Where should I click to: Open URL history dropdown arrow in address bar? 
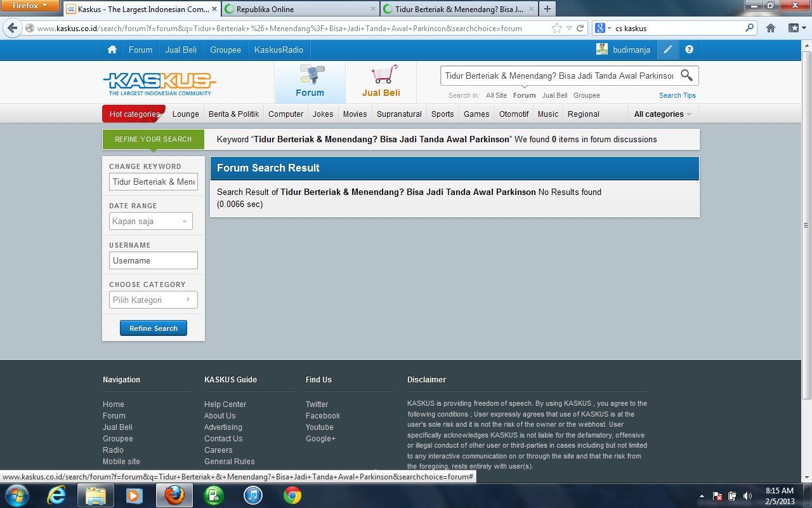[569, 28]
